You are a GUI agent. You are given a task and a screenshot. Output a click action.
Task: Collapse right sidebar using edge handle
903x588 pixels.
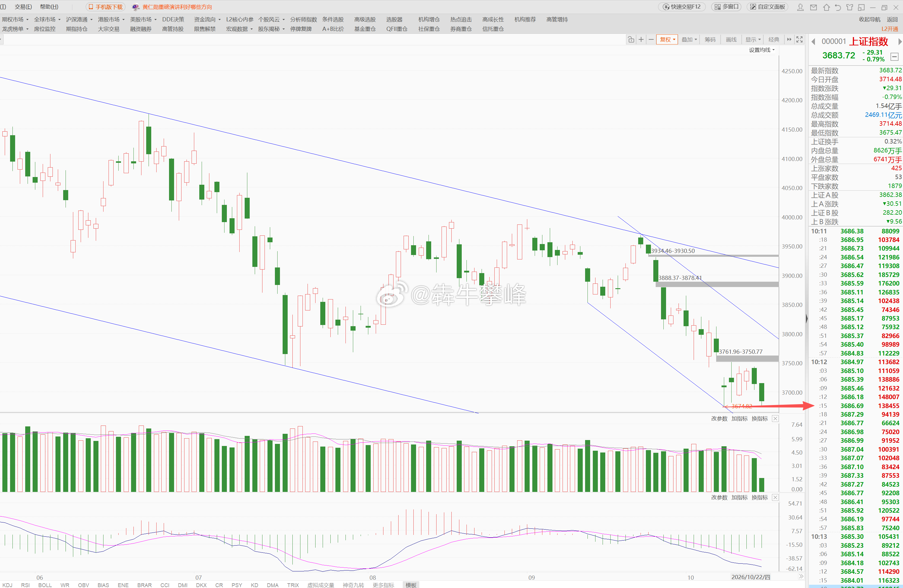(807, 318)
